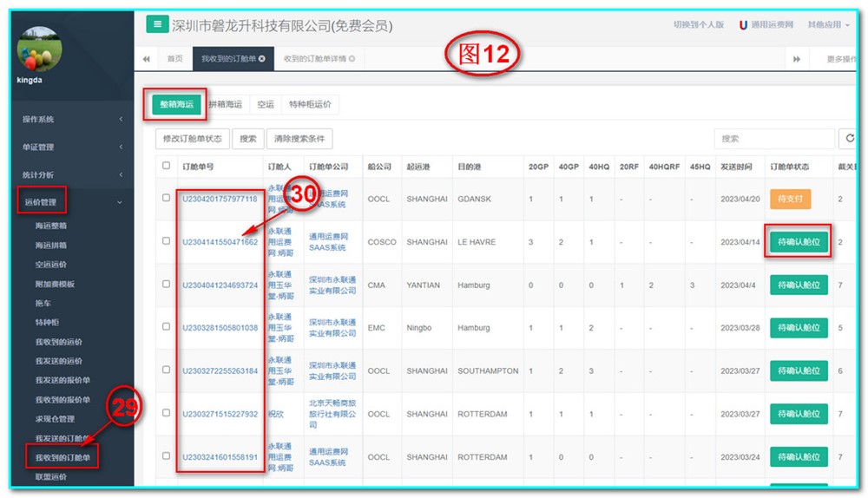The image size is (868, 498).
Task: Expand the 单证管理 sidebar menu
Action: (72, 147)
